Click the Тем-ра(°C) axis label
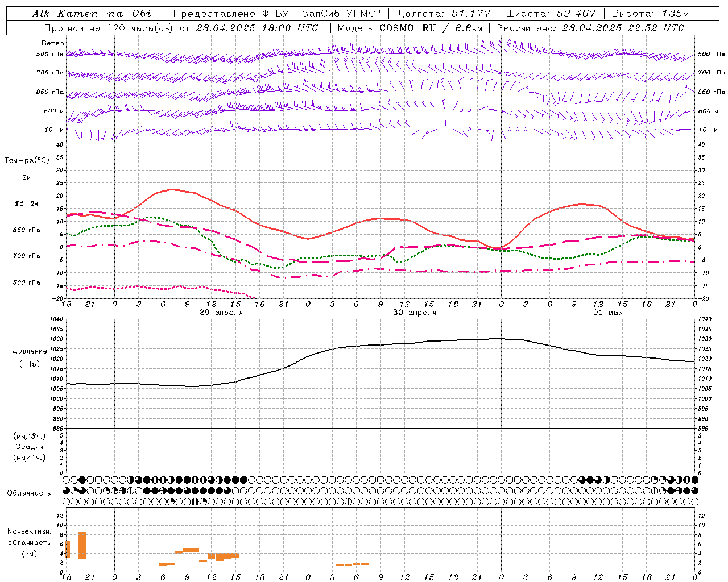The height and width of the screenshot is (582, 728). click(27, 161)
